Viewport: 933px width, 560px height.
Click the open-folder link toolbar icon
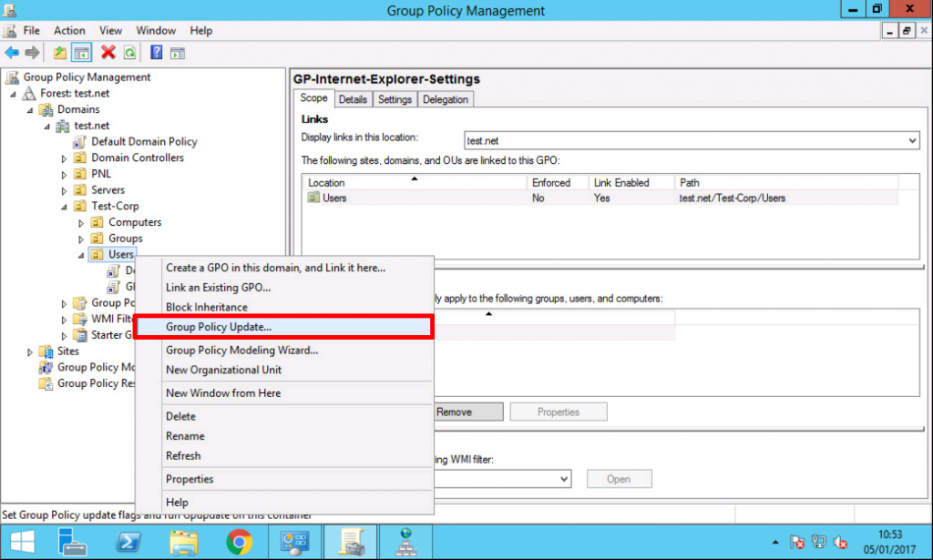coord(59,53)
